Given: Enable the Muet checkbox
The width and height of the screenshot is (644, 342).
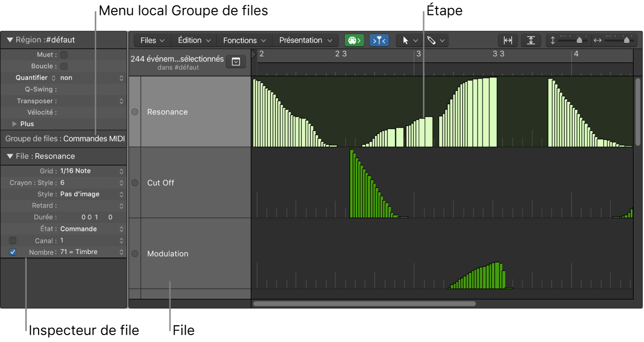Looking at the screenshot, I should click(64, 55).
